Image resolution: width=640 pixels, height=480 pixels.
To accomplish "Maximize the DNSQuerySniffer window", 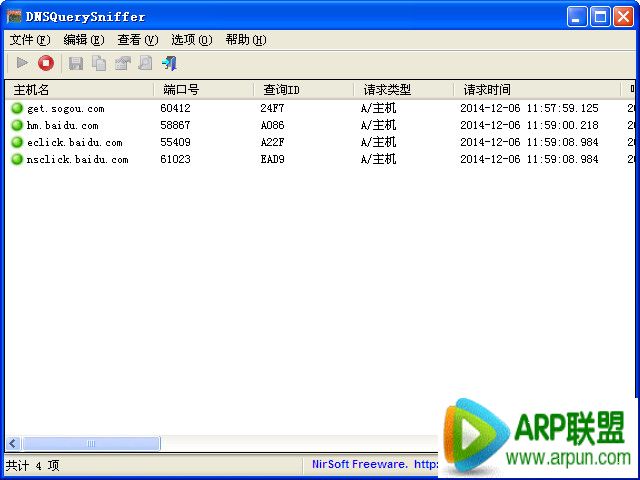I will pyautogui.click(x=600, y=17).
